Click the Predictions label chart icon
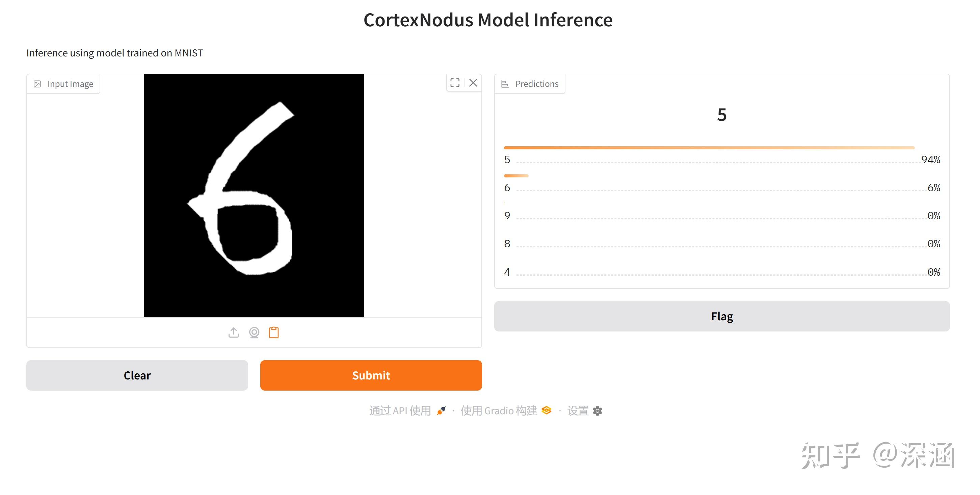Image resolution: width=980 pixels, height=495 pixels. point(505,84)
